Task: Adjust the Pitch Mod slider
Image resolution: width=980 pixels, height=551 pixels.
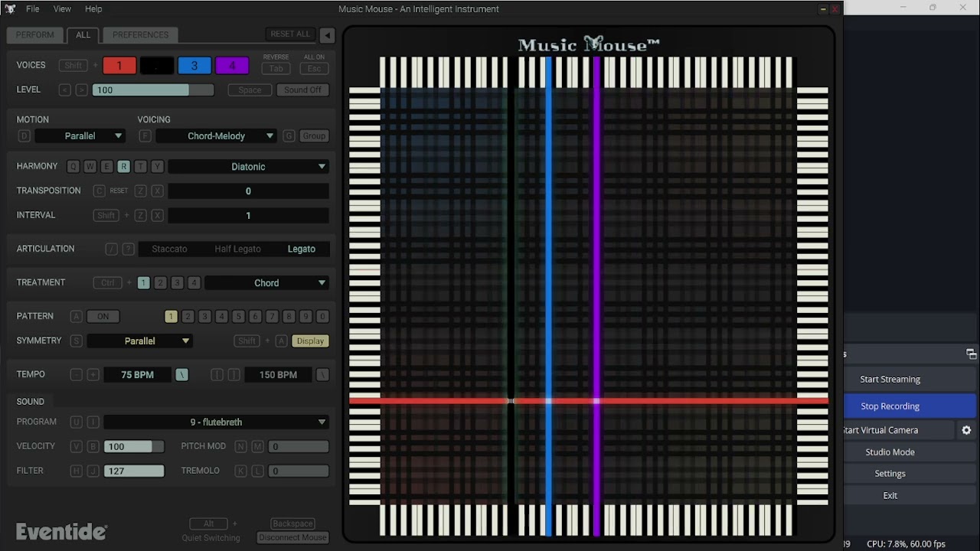Action: click(x=299, y=447)
